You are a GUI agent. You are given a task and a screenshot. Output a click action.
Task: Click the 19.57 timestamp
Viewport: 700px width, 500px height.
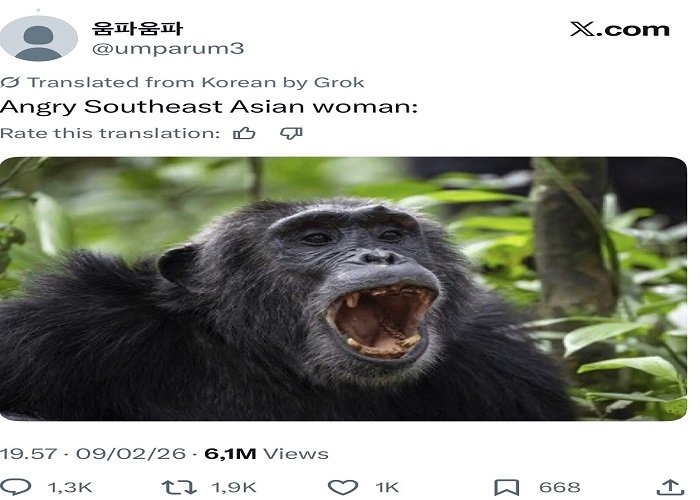pos(29,454)
